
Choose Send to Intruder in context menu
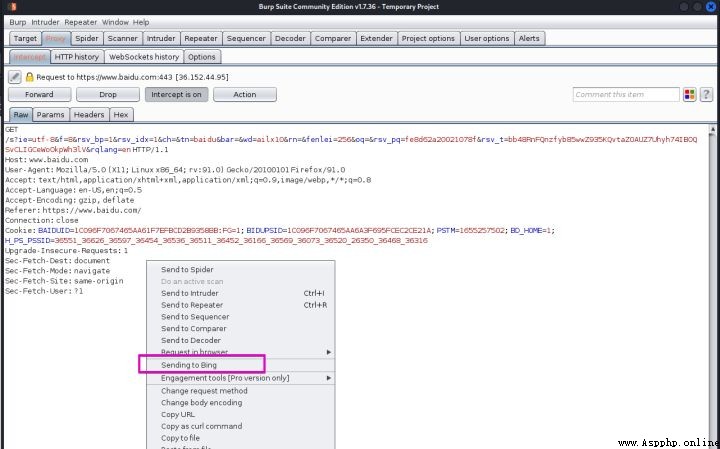(x=241, y=293)
